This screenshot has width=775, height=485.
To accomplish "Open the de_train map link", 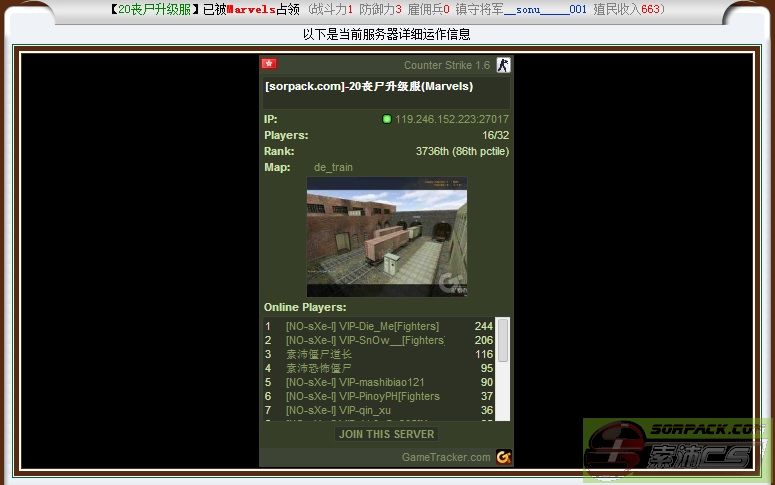I will point(333,167).
